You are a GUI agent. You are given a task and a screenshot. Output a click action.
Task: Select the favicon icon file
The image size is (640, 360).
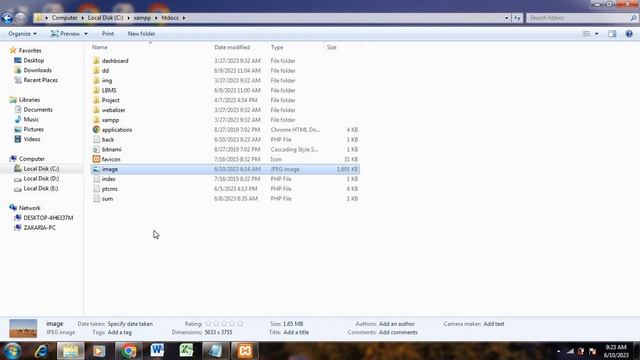click(x=96, y=159)
